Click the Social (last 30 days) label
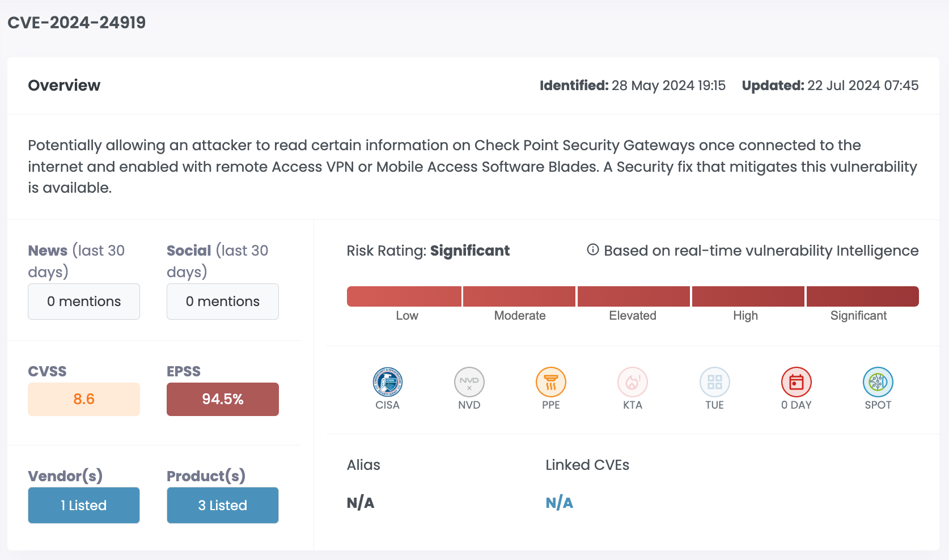Image resolution: width=949 pixels, height=560 pixels. (x=218, y=261)
